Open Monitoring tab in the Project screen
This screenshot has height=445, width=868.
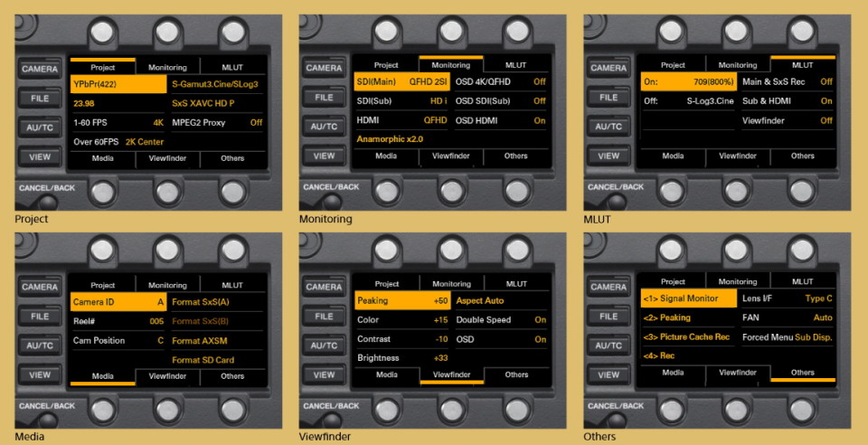168,68
